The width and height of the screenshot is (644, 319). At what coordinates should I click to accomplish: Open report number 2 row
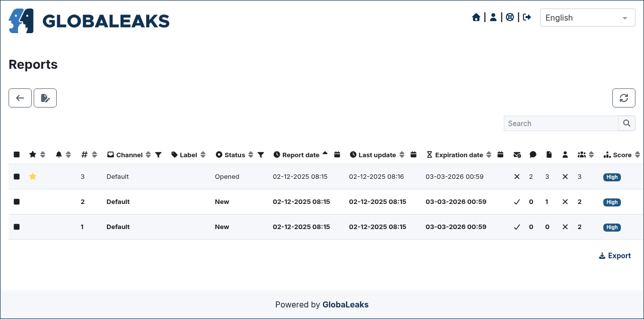point(325,202)
